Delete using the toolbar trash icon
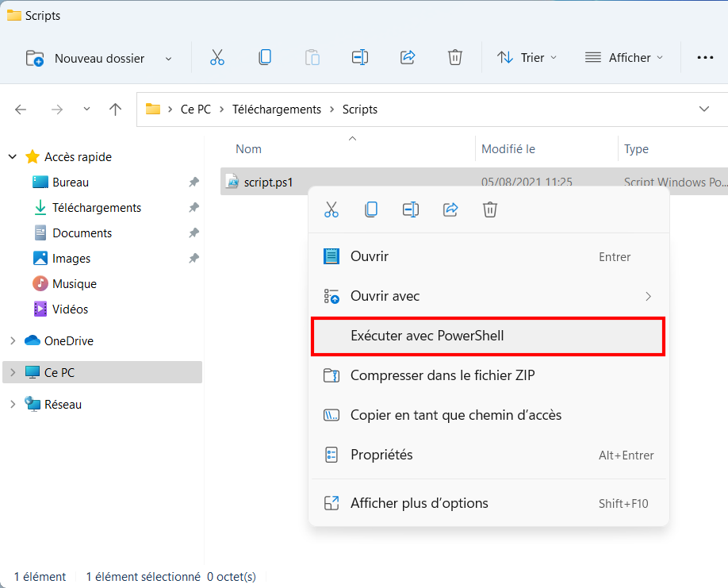The height and width of the screenshot is (588, 728). coord(454,58)
